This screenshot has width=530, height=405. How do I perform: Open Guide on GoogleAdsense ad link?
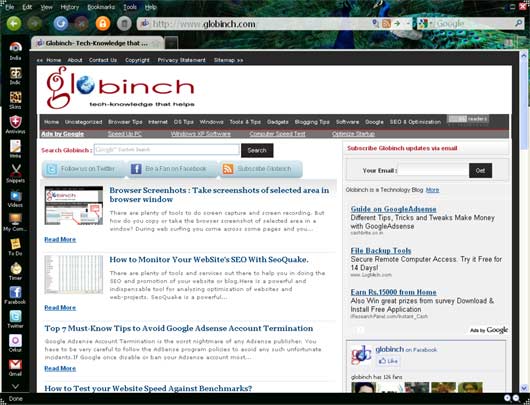pyautogui.click(x=393, y=209)
